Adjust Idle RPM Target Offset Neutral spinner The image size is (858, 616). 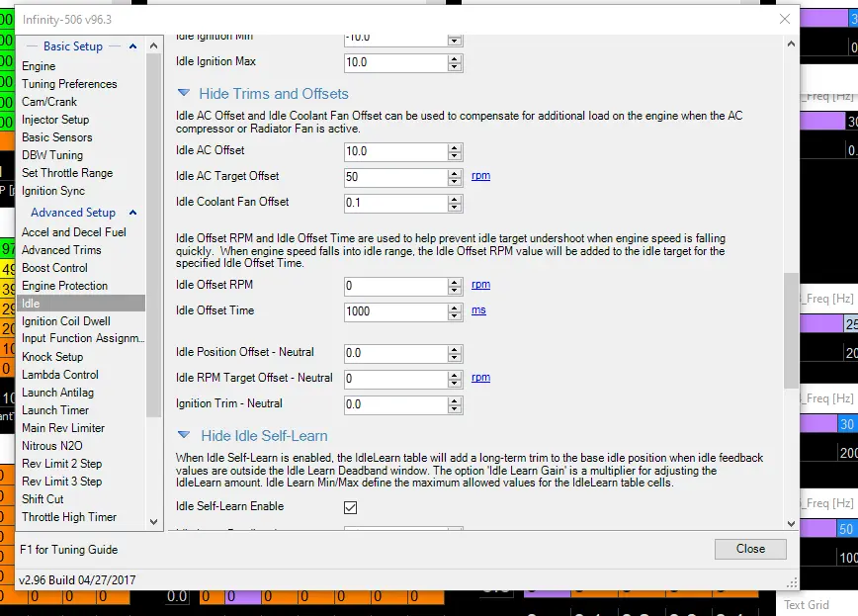click(454, 379)
